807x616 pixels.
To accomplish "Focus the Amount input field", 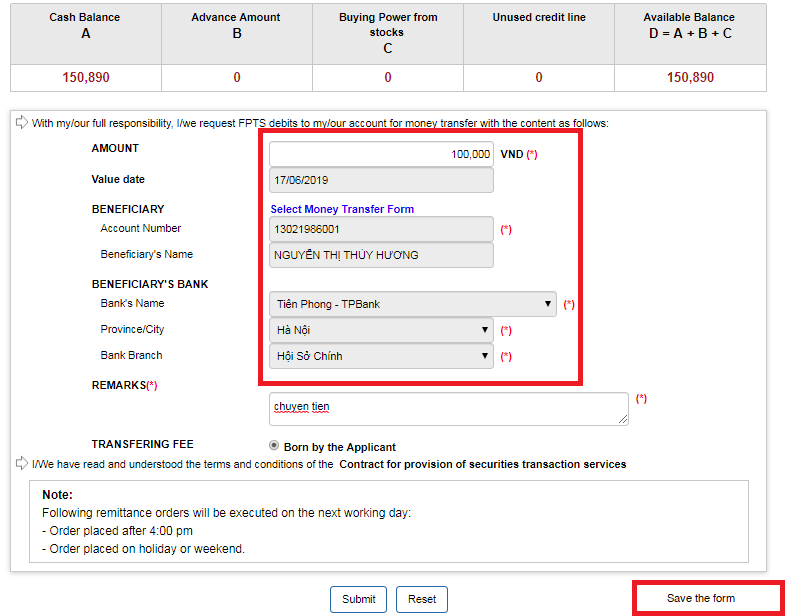I will 381,154.
